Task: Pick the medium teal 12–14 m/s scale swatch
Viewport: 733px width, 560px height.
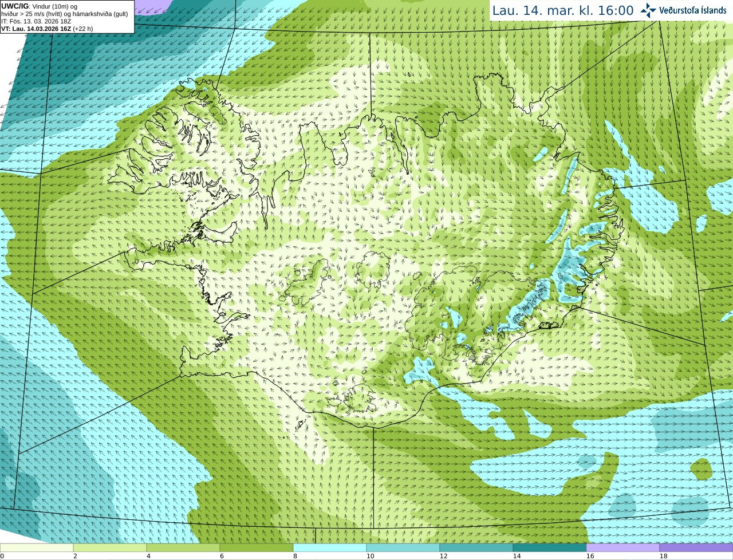Action: [x=476, y=548]
